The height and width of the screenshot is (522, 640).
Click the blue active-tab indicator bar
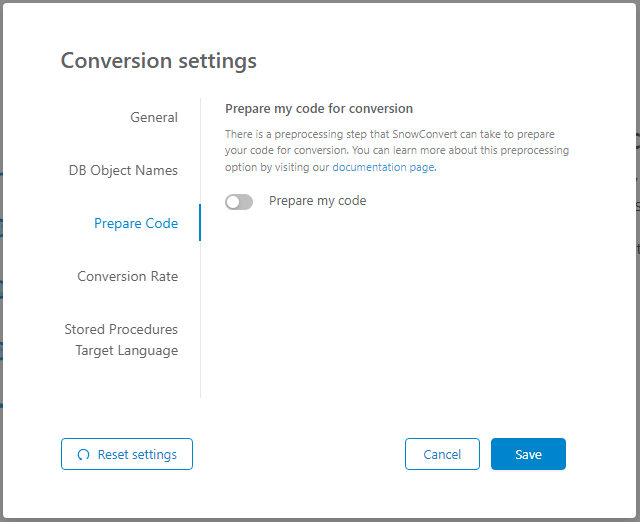(x=200, y=223)
